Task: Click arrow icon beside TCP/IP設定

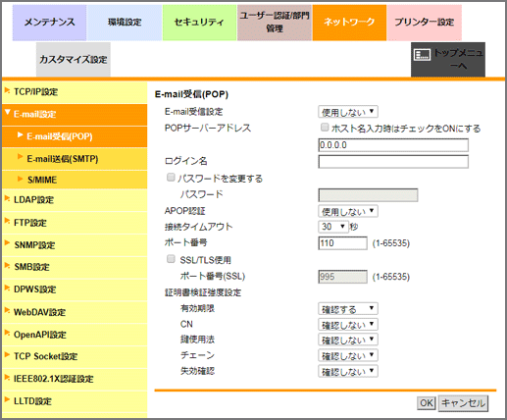Action: pos(7,90)
